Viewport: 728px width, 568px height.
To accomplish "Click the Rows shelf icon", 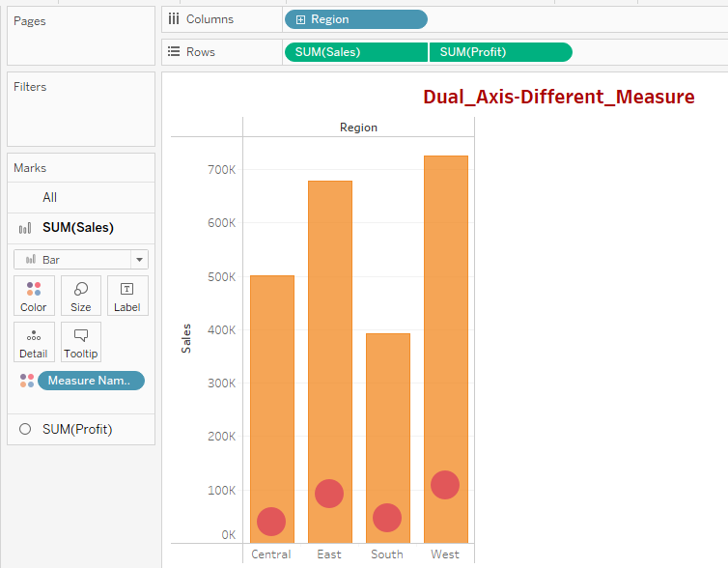I will (x=174, y=52).
